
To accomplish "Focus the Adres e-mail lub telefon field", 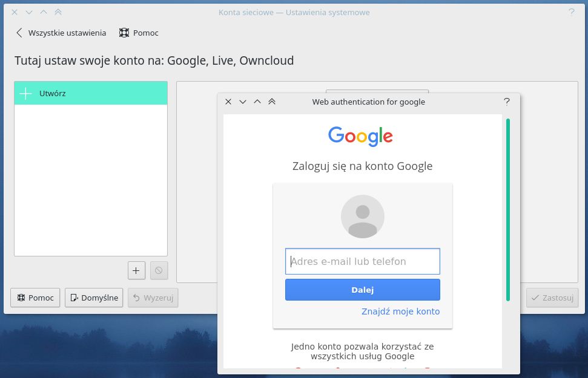I will [x=363, y=261].
